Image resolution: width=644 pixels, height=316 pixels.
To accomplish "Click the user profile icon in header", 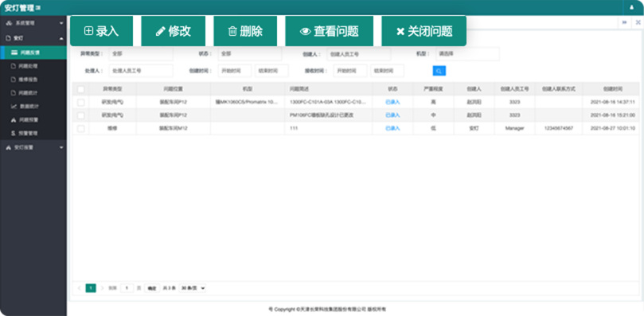I will coord(632,7).
